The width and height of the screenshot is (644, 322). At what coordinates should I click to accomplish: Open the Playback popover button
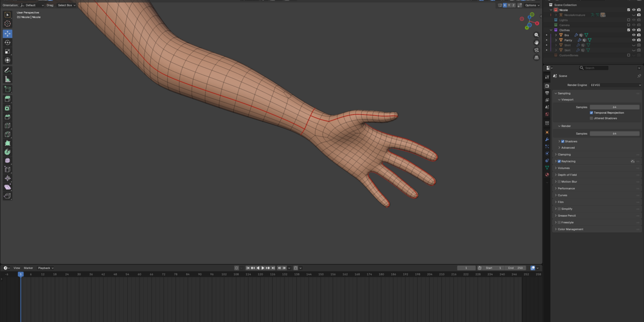(46, 268)
